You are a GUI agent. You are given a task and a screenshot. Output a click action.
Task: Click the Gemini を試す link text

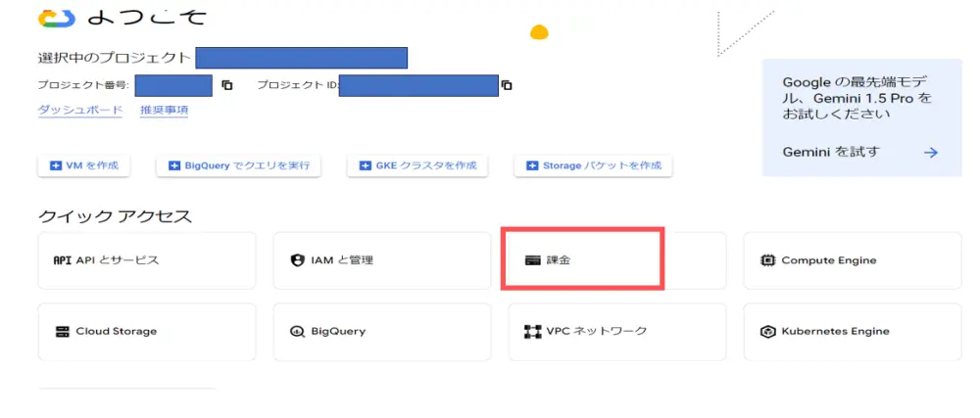[x=831, y=152]
